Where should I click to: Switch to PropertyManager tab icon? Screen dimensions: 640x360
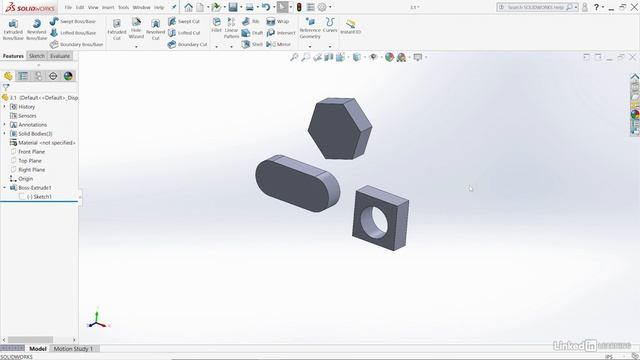coord(23,76)
